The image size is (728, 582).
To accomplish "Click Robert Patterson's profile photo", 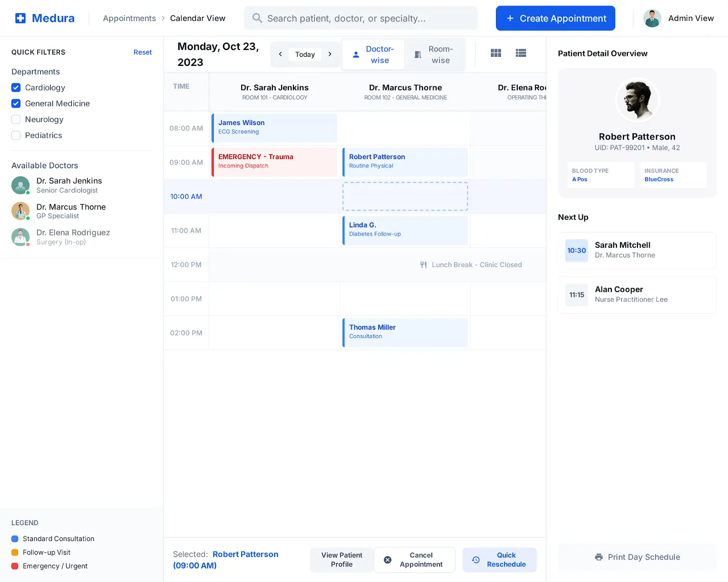I will (x=637, y=100).
